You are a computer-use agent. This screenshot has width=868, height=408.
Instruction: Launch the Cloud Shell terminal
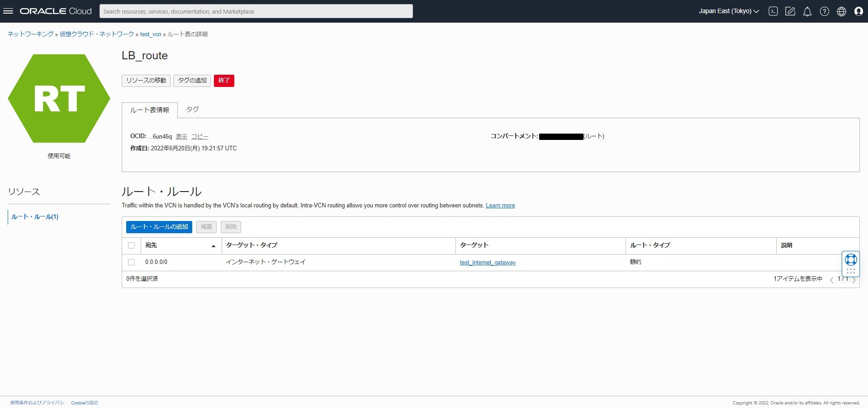tap(773, 11)
